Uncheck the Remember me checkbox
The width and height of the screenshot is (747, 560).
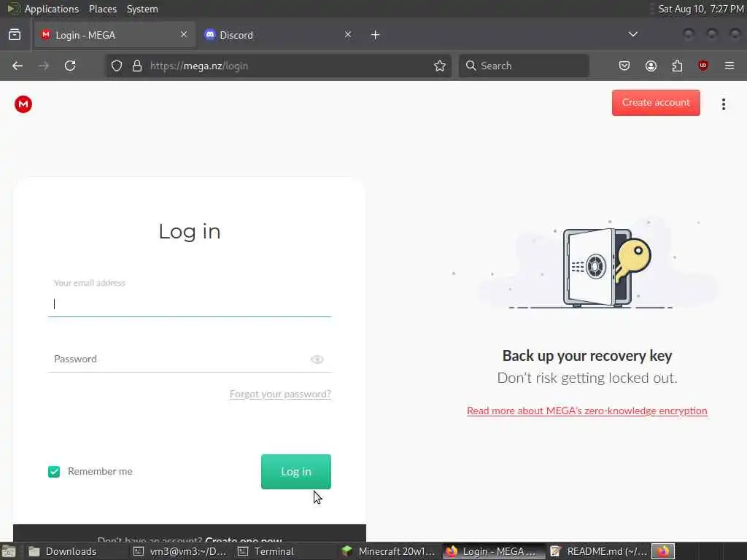pos(54,472)
